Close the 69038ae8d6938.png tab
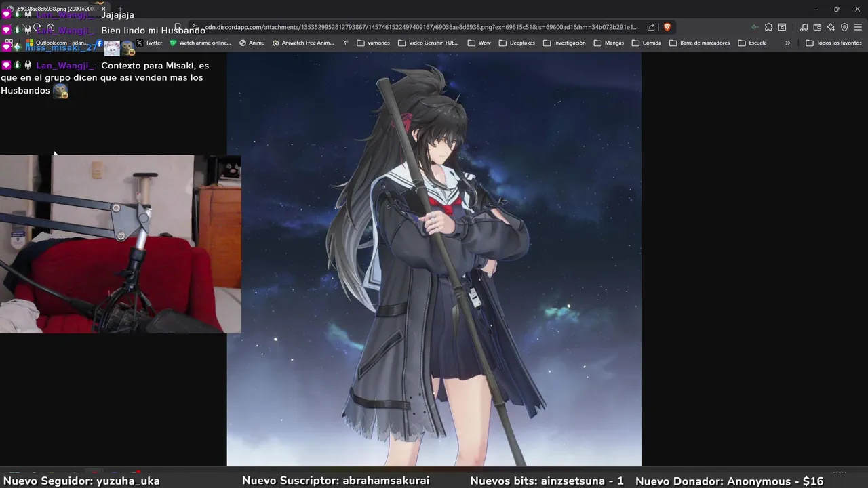 click(x=103, y=9)
